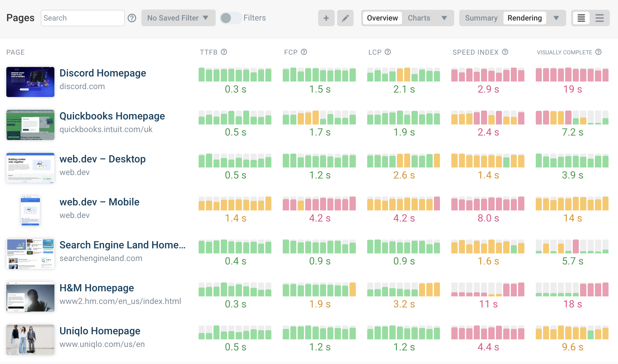Click the TTFB help icon
618x364 pixels.
224,52
